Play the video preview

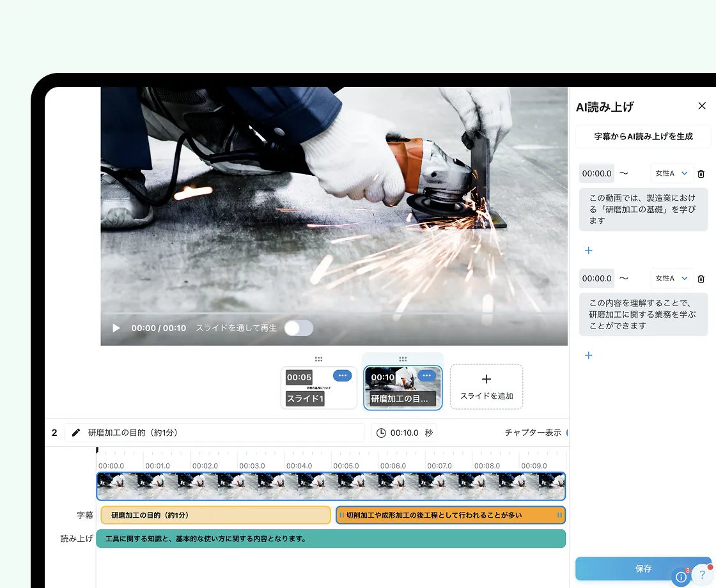tap(116, 328)
